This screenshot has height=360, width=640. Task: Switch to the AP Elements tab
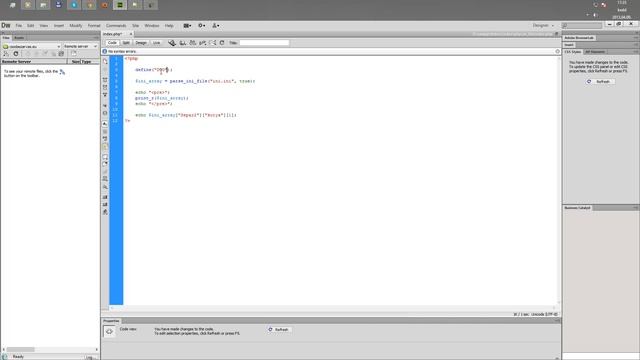pyautogui.click(x=595, y=52)
